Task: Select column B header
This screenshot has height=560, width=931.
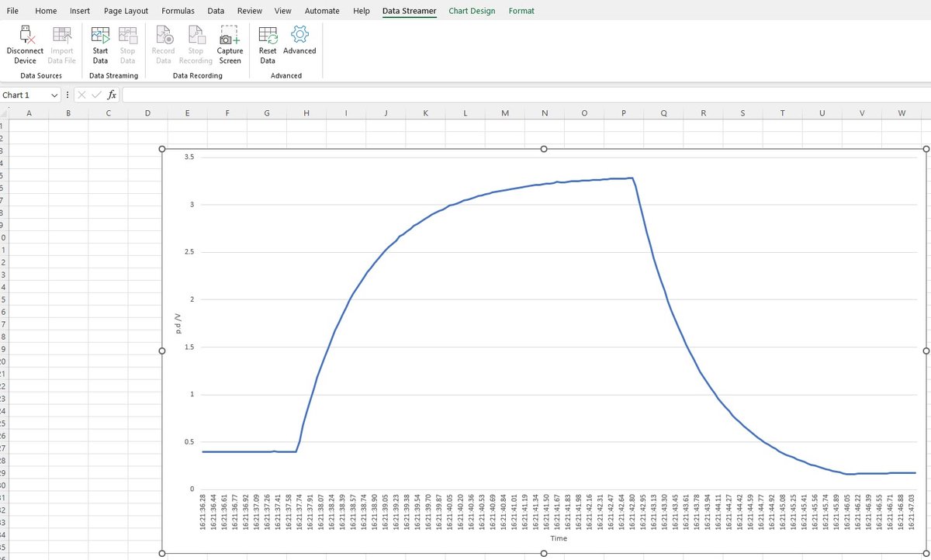Action: click(x=68, y=113)
